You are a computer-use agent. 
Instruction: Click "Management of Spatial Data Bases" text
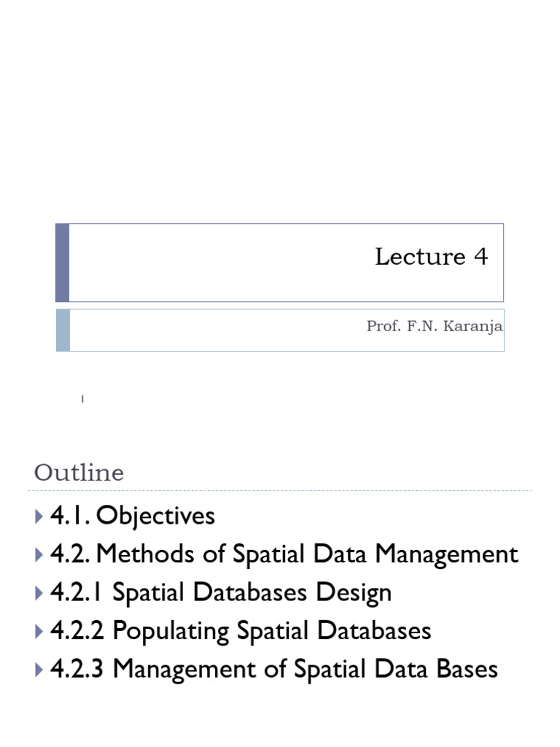pyautogui.click(x=306, y=669)
